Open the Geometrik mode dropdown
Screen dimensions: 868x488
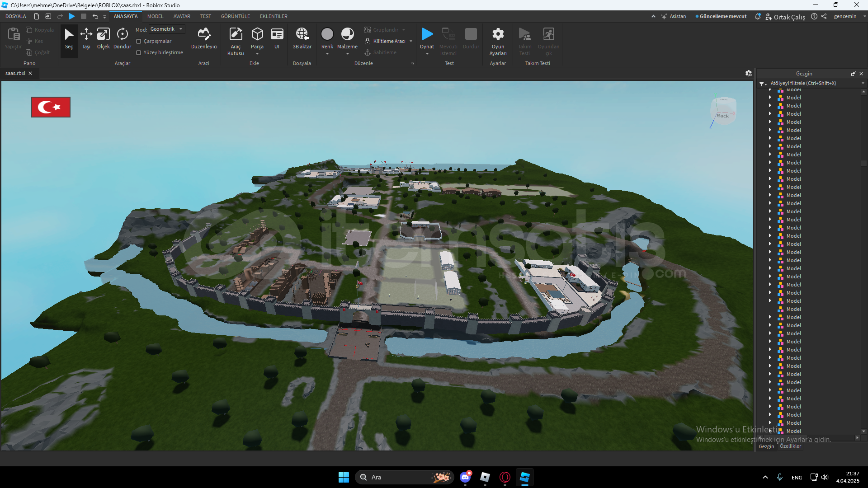[x=167, y=29]
